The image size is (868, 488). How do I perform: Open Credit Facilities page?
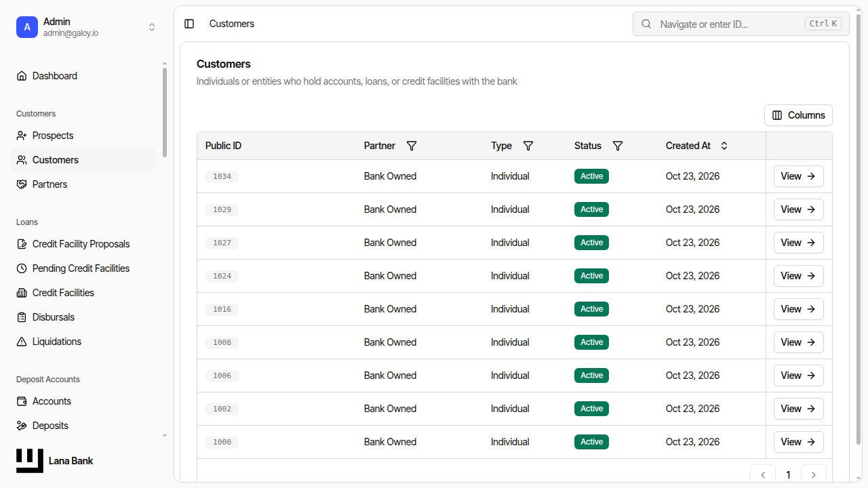click(83, 293)
